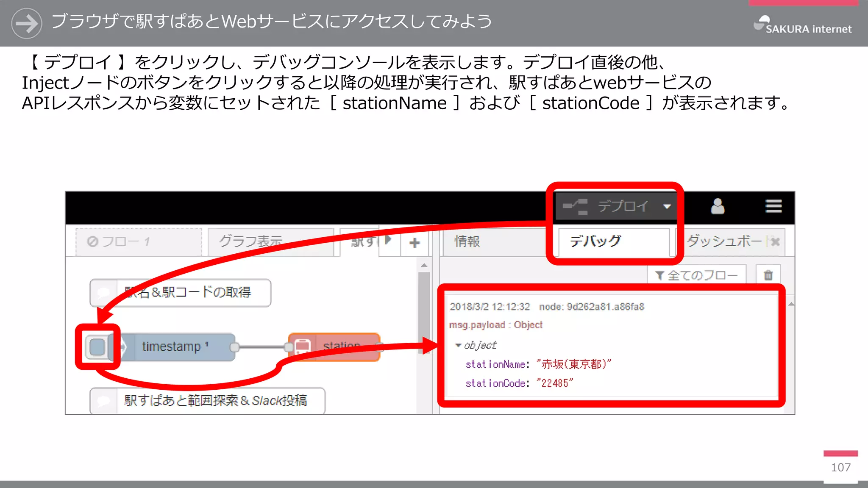Click the SAKURA internet logo
The height and width of the screenshot is (488, 868).
pos(802,25)
